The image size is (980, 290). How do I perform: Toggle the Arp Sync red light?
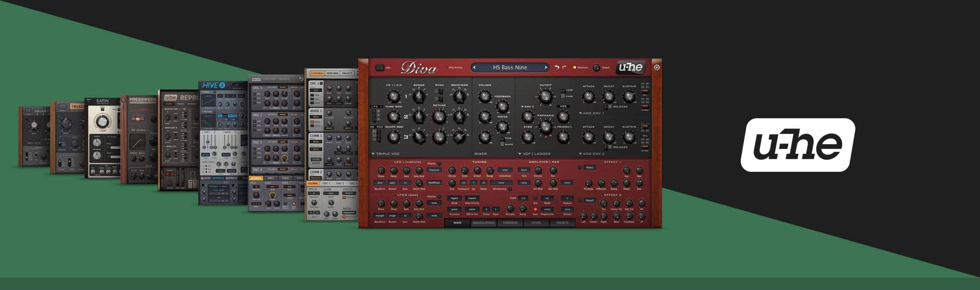pyautogui.click(x=535, y=210)
